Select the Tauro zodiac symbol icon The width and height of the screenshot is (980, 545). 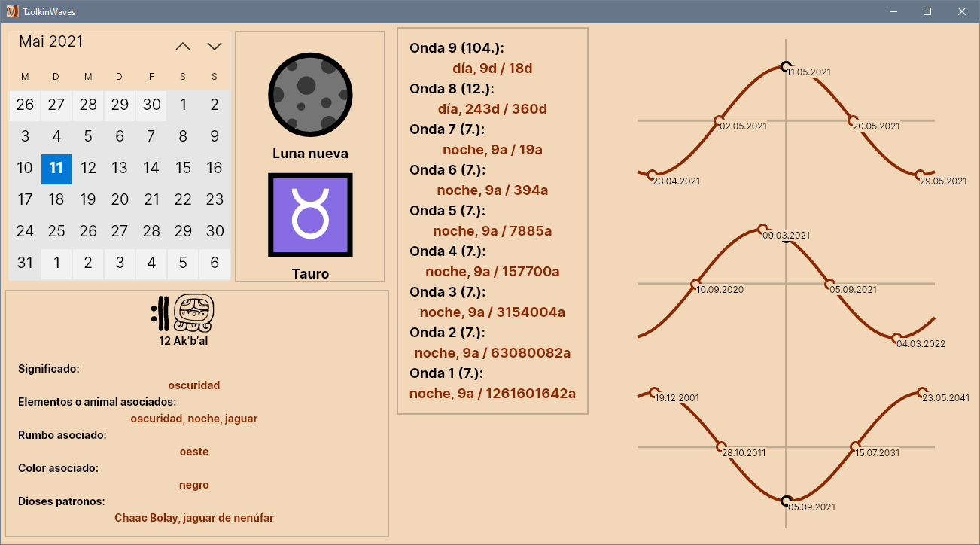[x=310, y=215]
